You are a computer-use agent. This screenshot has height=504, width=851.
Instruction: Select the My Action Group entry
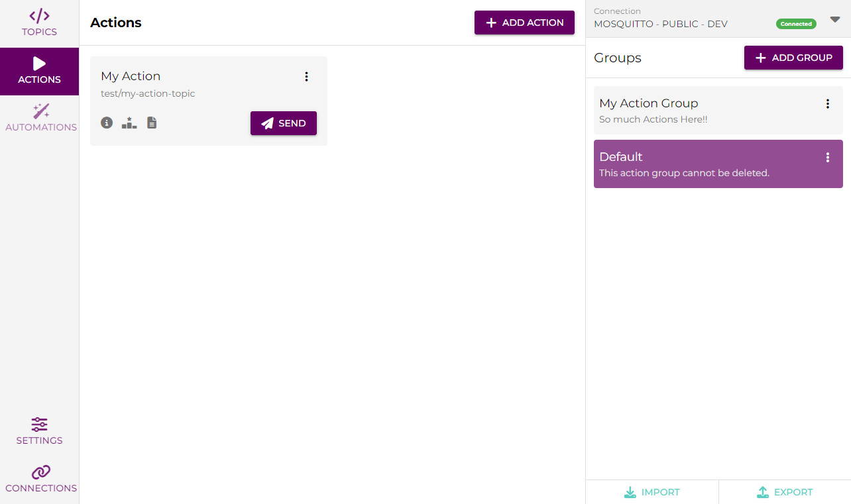coord(718,110)
